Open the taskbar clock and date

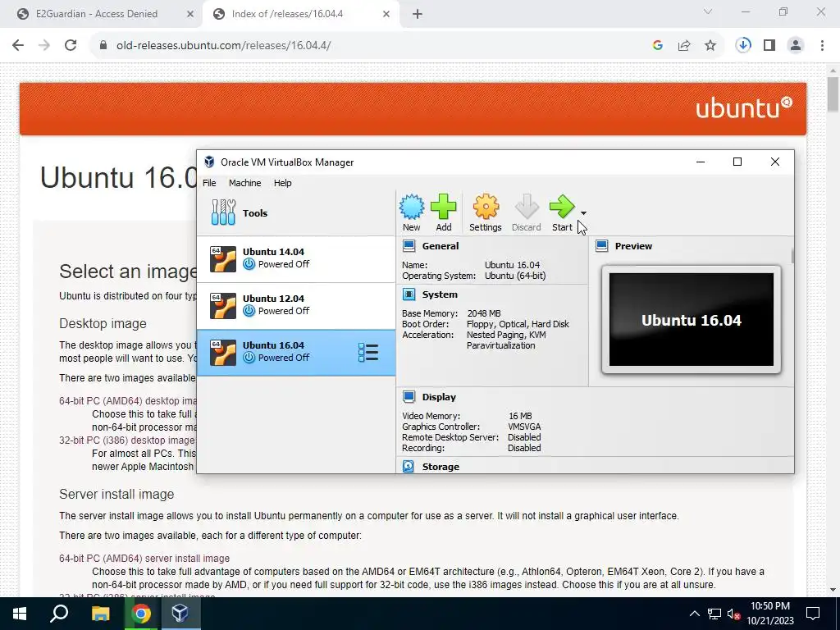[769, 614]
